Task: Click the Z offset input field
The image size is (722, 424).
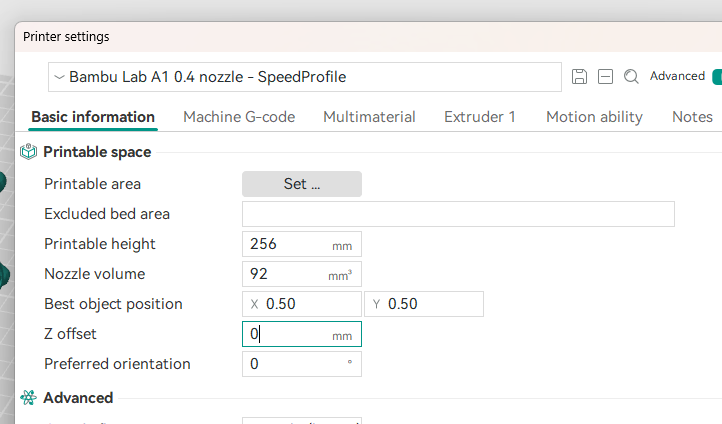Action: [302, 334]
